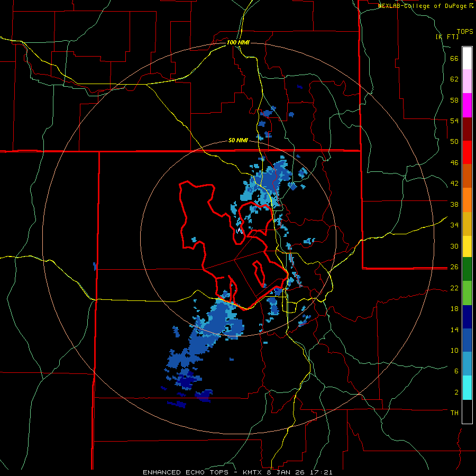
Task: Click the "50 NMI" range ring label
Action: pyautogui.click(x=238, y=140)
